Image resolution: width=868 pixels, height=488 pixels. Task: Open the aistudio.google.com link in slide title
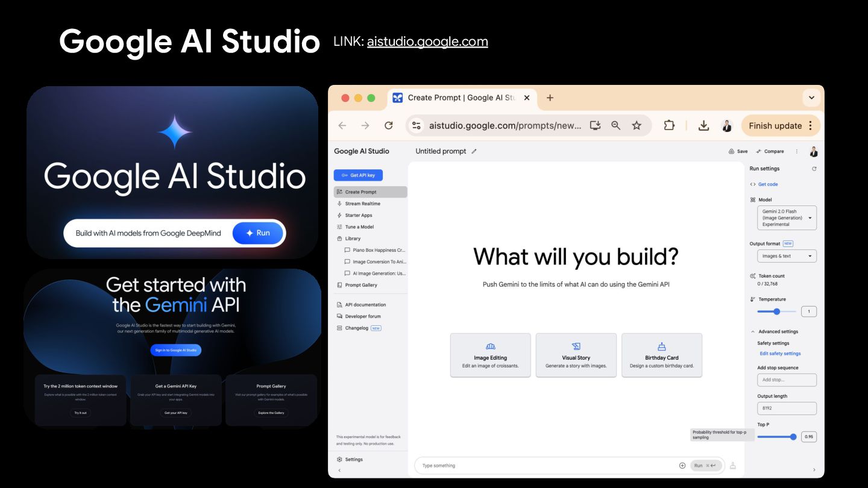click(427, 42)
